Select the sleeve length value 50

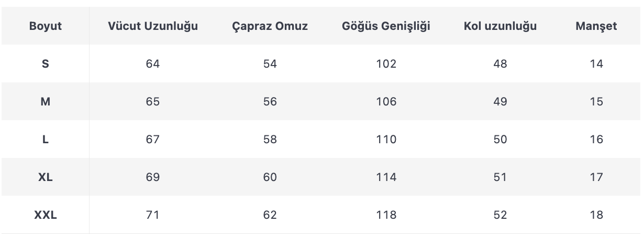click(500, 140)
